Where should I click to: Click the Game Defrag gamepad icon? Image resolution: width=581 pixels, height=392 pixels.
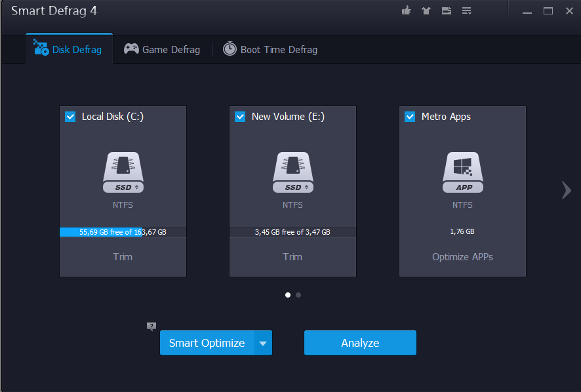[131, 49]
